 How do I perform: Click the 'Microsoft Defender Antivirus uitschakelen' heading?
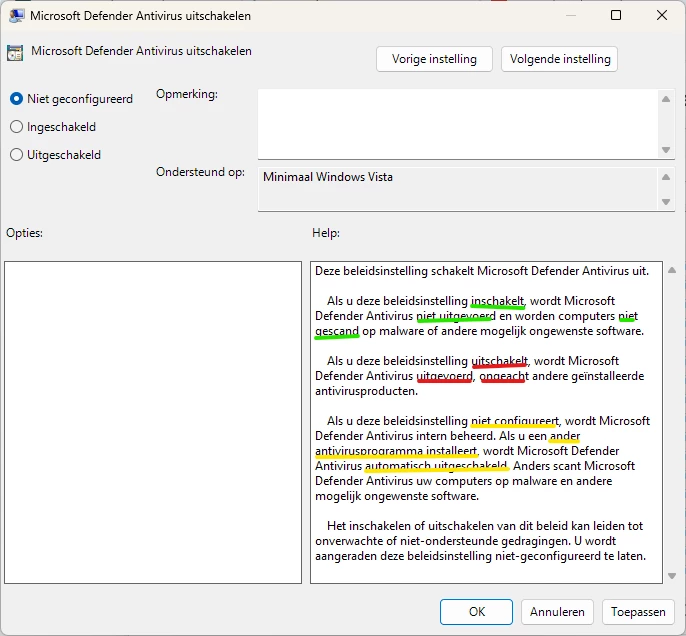(x=141, y=51)
